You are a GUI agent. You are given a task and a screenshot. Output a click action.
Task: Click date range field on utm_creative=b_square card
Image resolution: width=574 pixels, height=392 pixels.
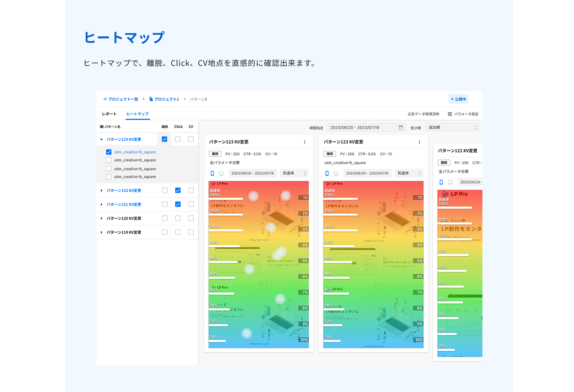coord(367,173)
